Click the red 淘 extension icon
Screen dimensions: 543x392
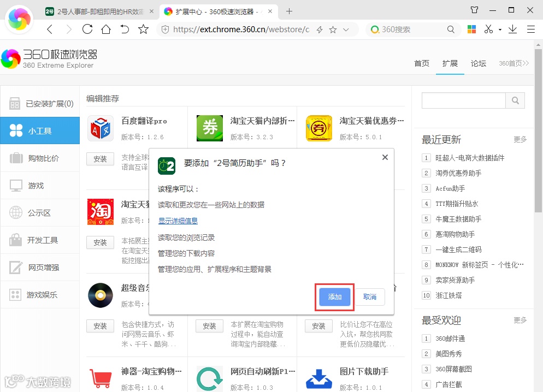click(101, 212)
